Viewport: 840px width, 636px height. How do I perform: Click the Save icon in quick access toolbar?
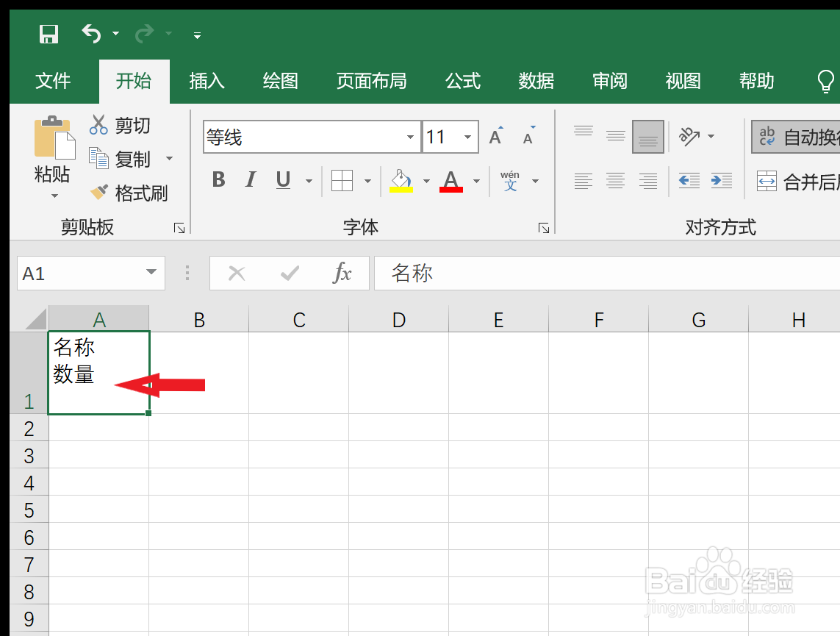pyautogui.click(x=49, y=35)
